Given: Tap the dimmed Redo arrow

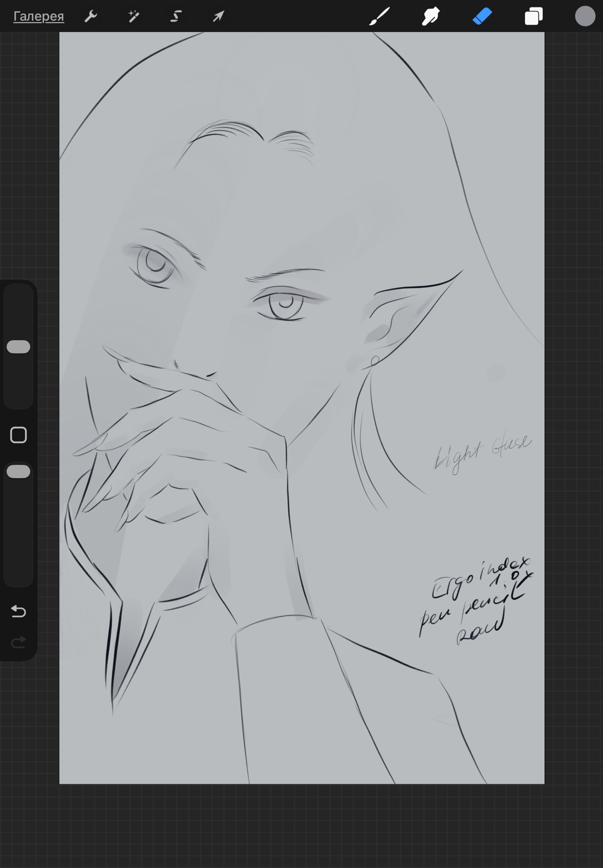Looking at the screenshot, I should coord(19,642).
